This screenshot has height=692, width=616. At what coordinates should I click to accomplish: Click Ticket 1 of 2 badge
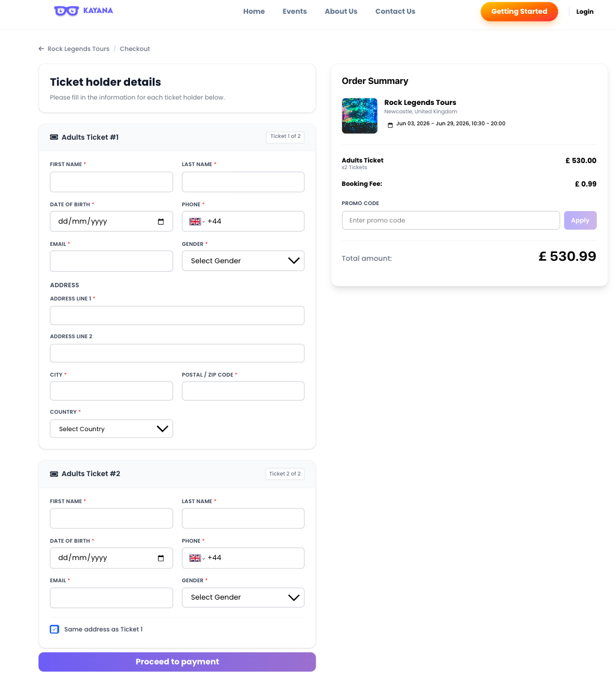pyautogui.click(x=285, y=136)
